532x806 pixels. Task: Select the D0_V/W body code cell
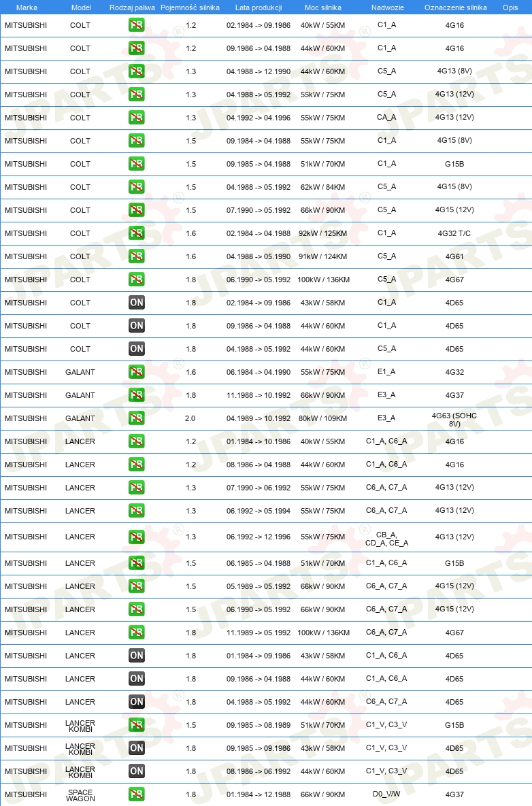coord(386,794)
